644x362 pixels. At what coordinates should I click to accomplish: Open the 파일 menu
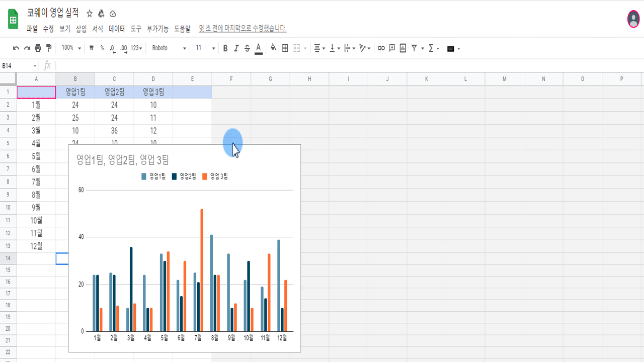(32, 29)
